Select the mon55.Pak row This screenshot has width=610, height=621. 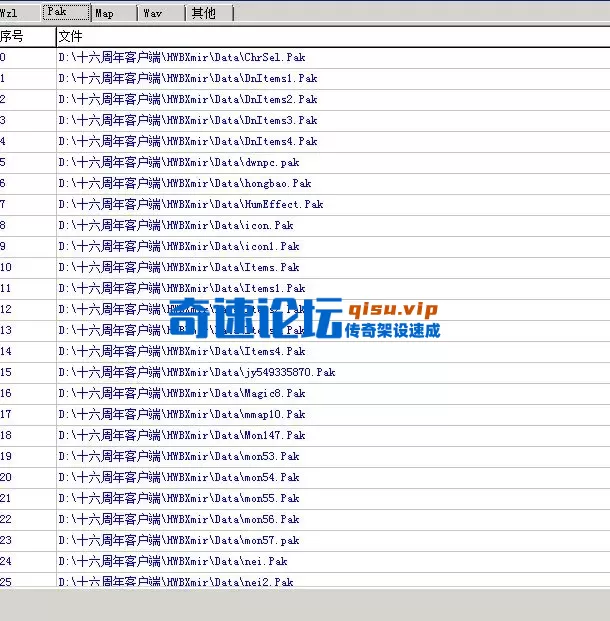click(x=305, y=499)
